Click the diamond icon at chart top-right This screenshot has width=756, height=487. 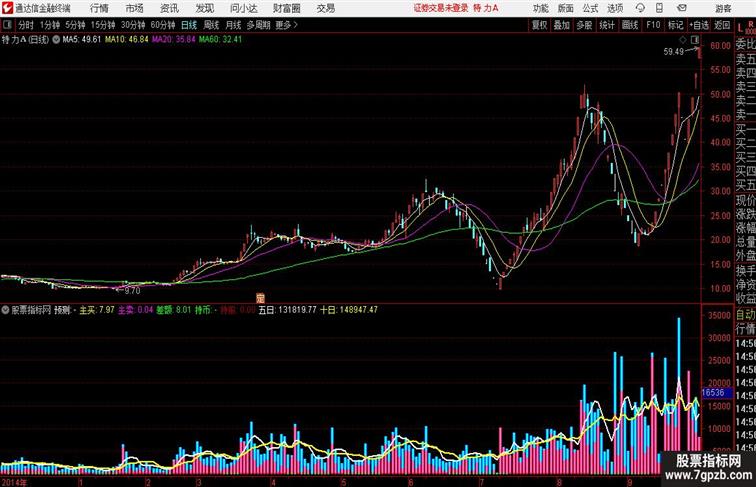pyautogui.click(x=683, y=40)
